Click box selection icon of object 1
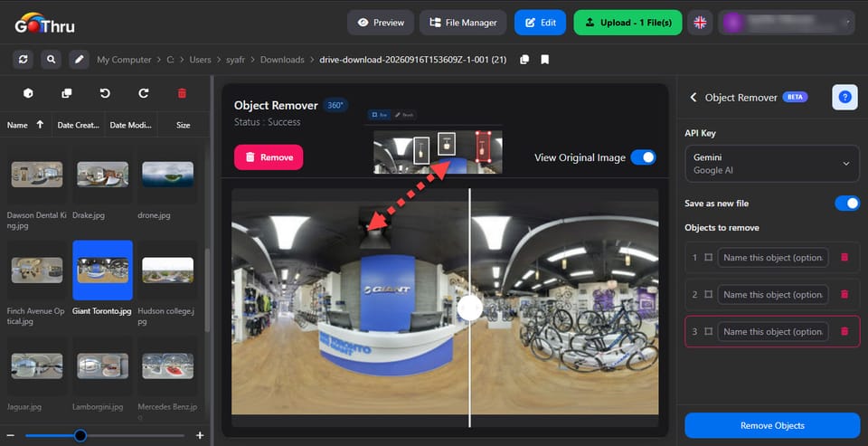This screenshot has width=868, height=446. pos(709,258)
